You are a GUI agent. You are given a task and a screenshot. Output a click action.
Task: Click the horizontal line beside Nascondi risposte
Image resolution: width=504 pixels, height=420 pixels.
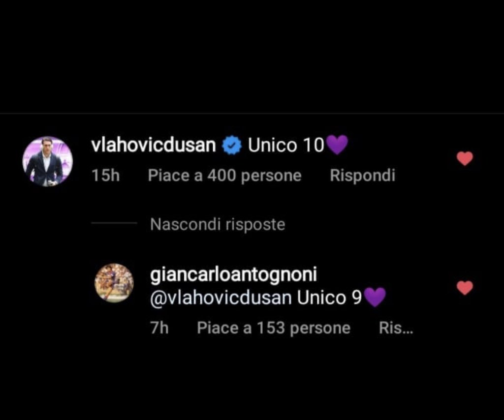pyautogui.click(x=114, y=222)
